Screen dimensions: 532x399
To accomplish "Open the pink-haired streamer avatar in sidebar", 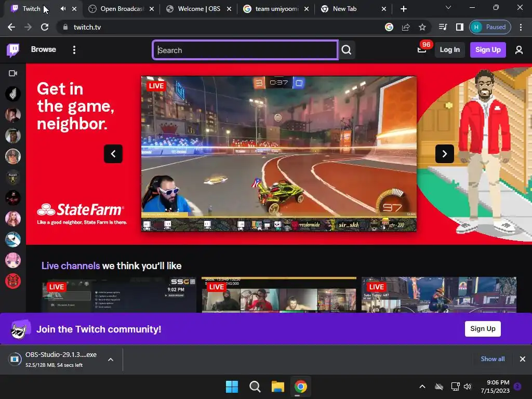I will pyautogui.click(x=13, y=219).
